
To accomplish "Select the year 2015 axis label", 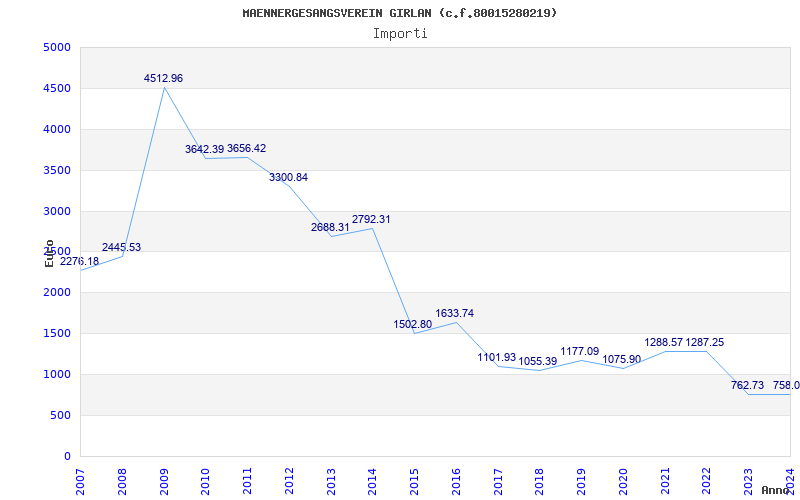I will (x=414, y=481).
